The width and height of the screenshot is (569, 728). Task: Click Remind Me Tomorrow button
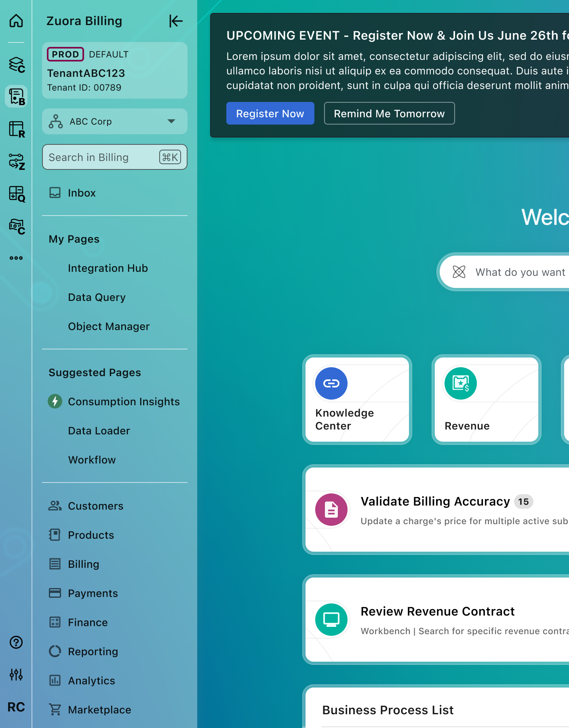[389, 114]
